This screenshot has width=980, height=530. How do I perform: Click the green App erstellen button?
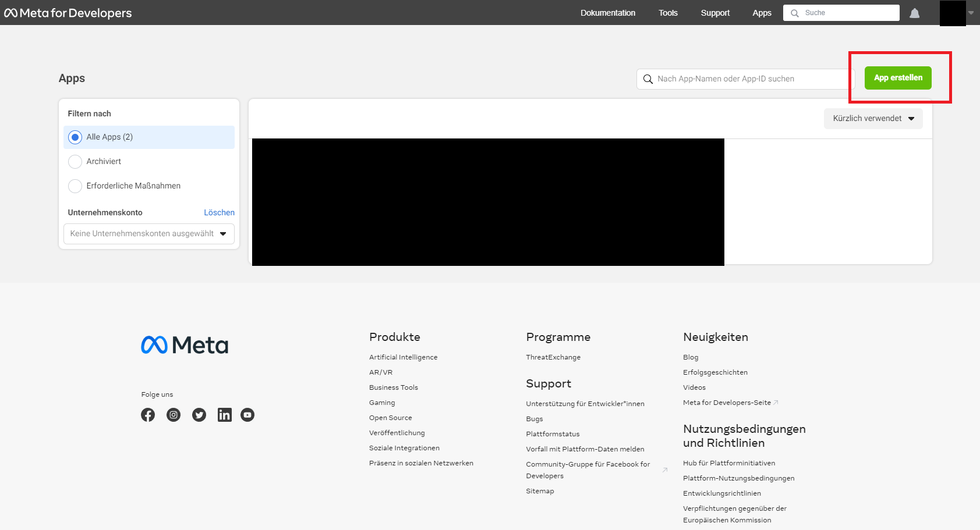[897, 78]
